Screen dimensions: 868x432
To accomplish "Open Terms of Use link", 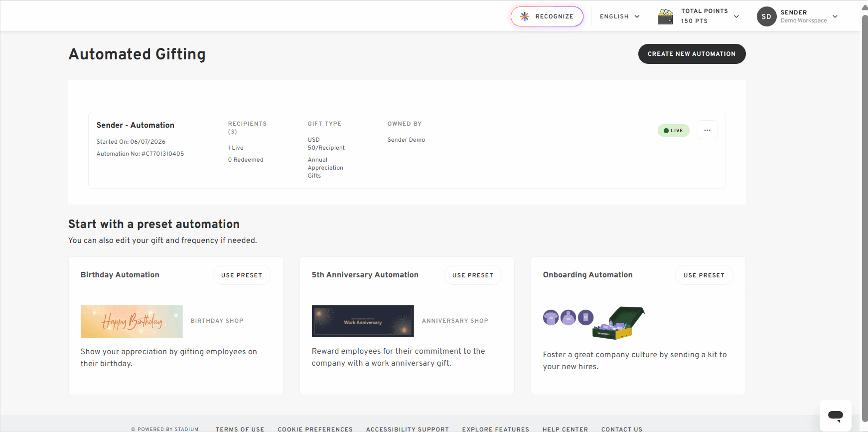I will coord(240,429).
